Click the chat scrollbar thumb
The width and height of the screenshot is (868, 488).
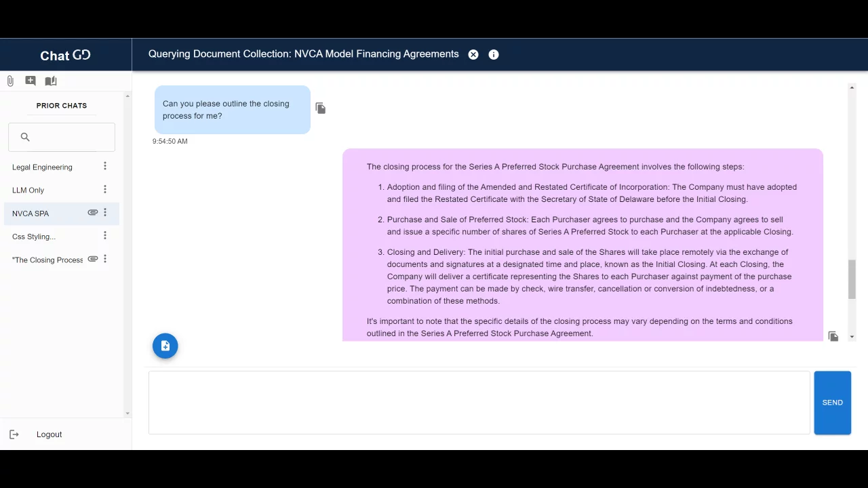(852, 279)
